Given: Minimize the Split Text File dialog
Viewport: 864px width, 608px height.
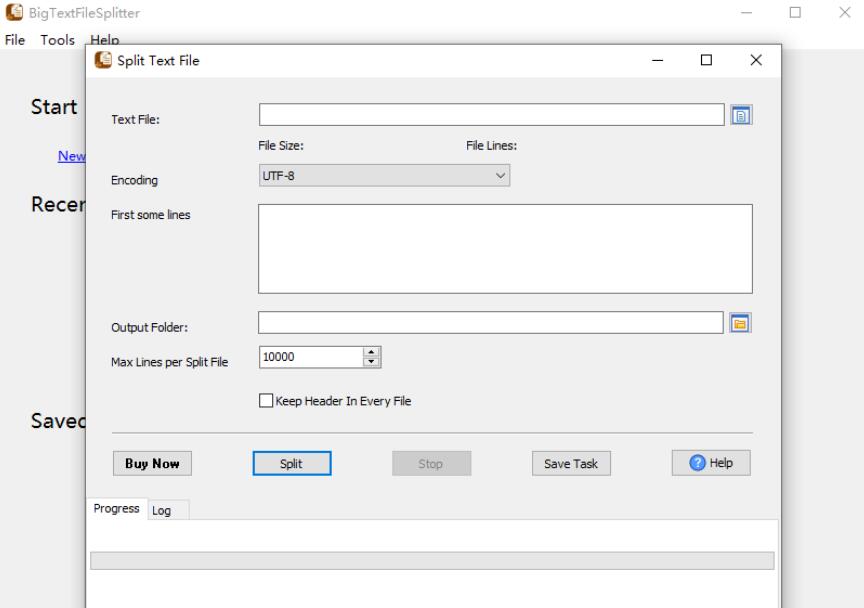Looking at the screenshot, I should (657, 60).
